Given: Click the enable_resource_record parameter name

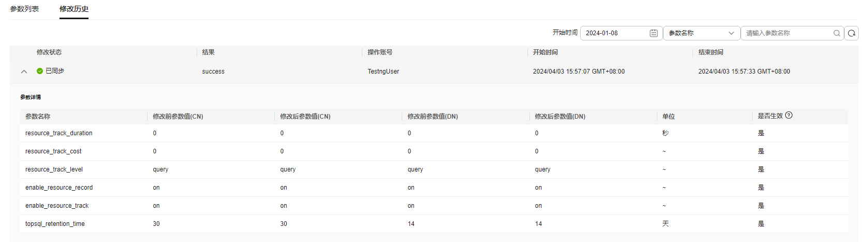Looking at the screenshot, I should (59, 188).
